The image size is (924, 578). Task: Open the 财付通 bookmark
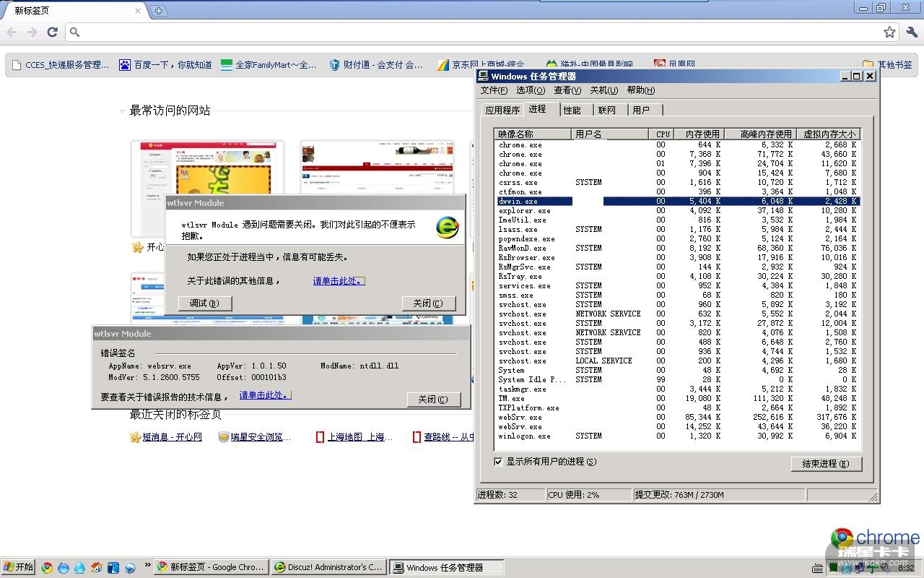[376, 65]
